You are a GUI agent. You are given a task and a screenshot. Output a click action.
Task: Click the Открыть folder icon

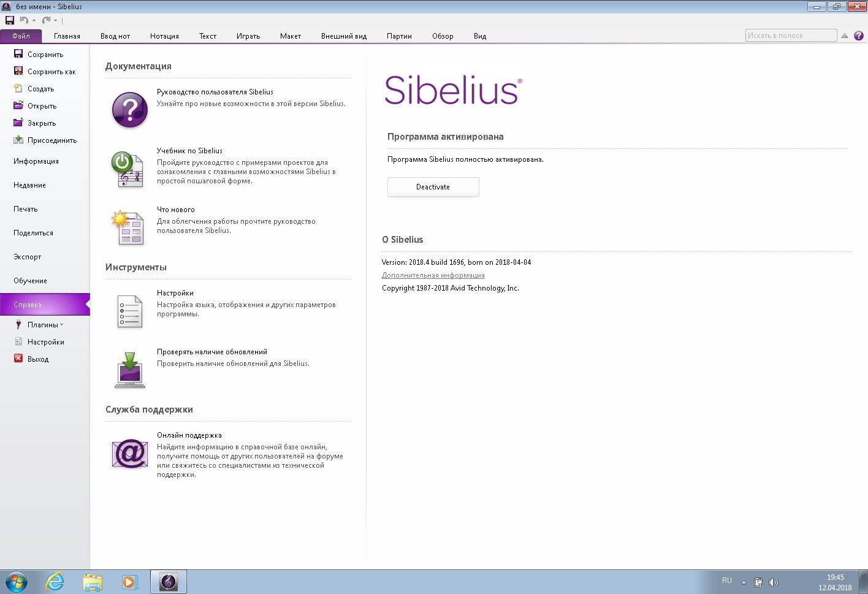click(18, 105)
